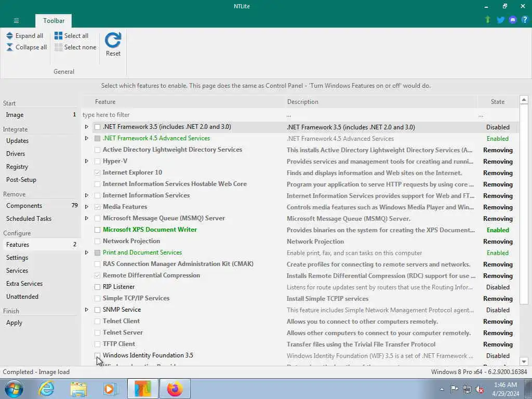Expand Internet Information Services node
Screen dimensions: 532x399
(x=87, y=195)
